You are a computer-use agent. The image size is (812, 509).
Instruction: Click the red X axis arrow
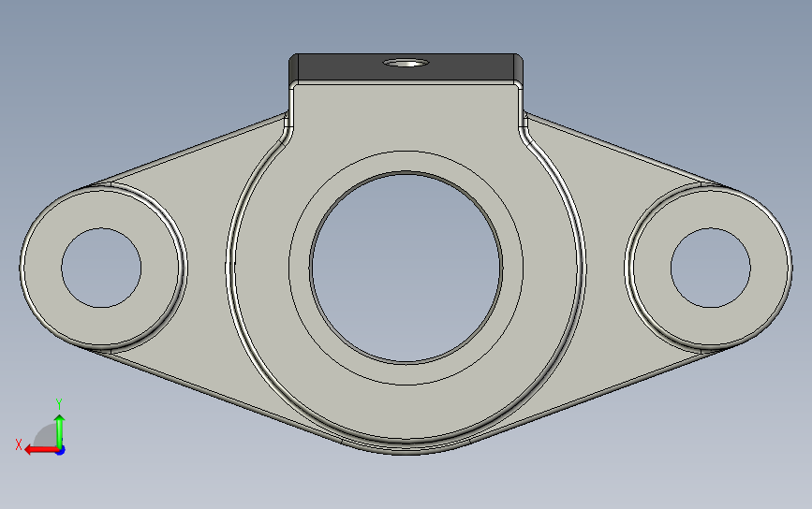pyautogui.click(x=41, y=450)
